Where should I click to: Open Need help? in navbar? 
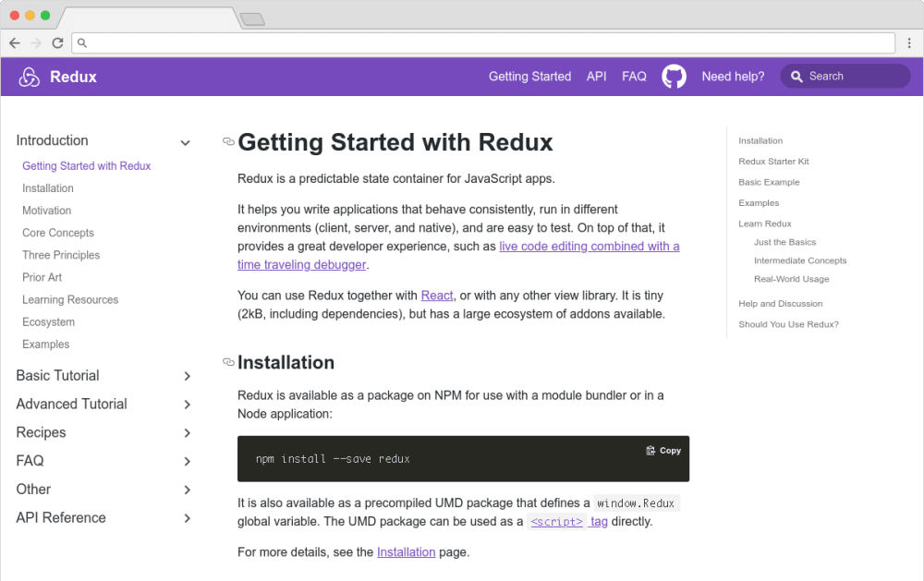pos(733,77)
